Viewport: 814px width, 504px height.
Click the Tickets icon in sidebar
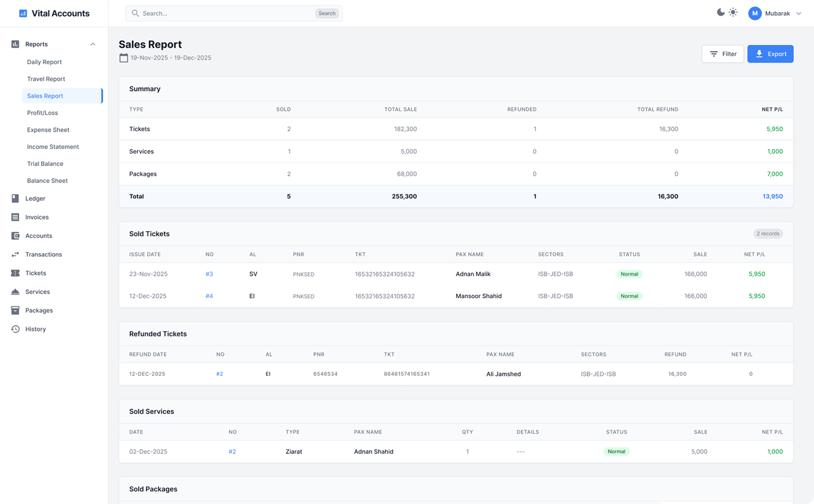tap(15, 273)
